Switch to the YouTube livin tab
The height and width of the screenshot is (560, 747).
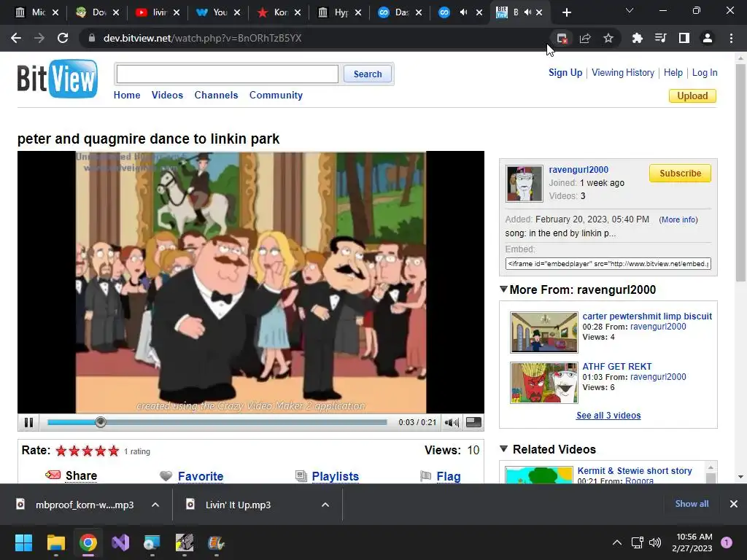point(158,12)
